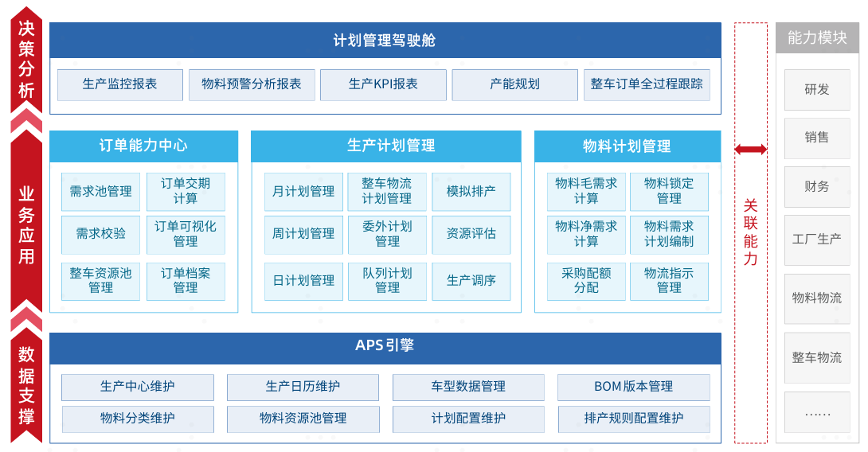Screen dimensions: 868x452
Task: Select 模拟排产 in production planning
Action: (471, 192)
